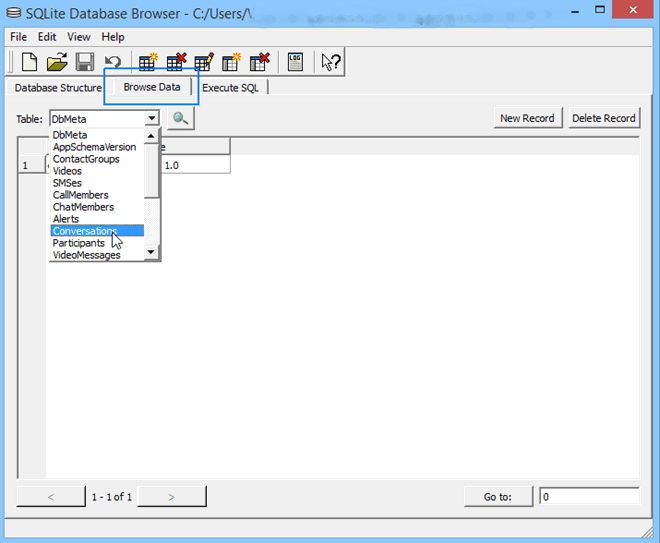
Task: Open the File menu
Action: (x=19, y=37)
